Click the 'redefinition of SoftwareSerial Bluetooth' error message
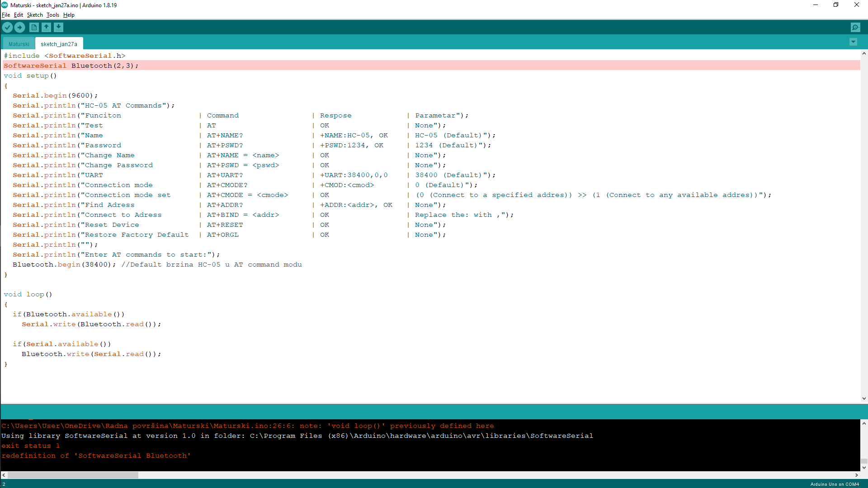Viewport: 868px width, 488px height. click(x=96, y=455)
